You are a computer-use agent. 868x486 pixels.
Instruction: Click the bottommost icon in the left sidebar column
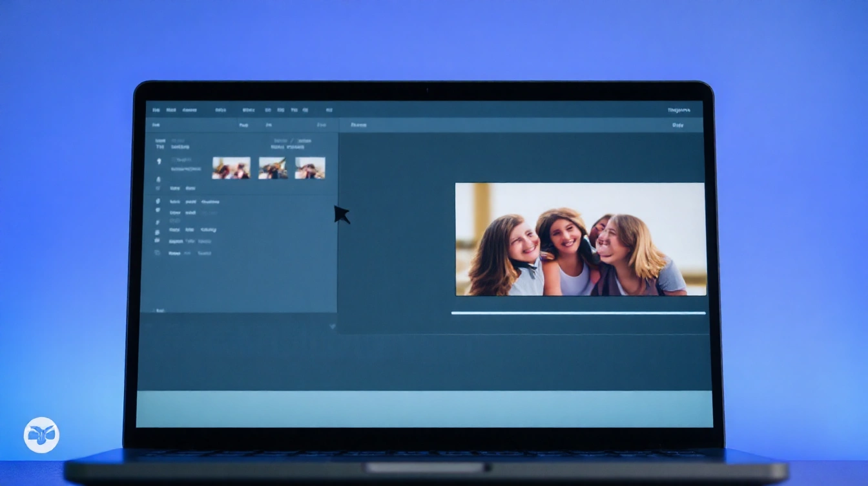tap(157, 253)
